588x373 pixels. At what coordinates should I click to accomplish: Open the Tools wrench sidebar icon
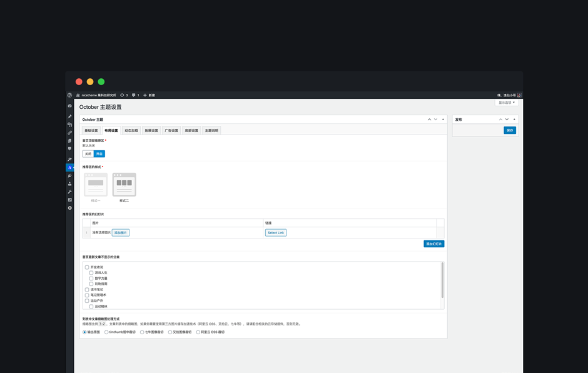(70, 192)
